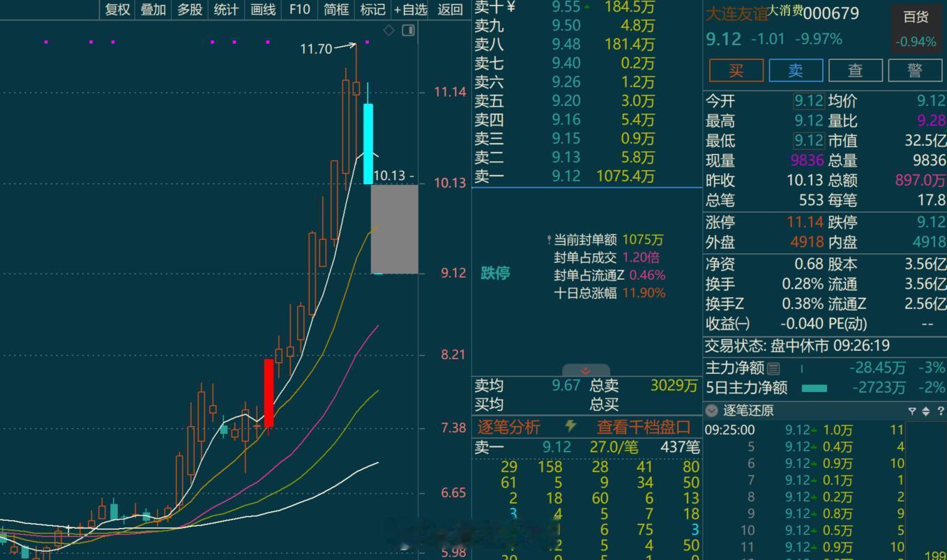Open the 主力净额 details list icon

click(773, 368)
